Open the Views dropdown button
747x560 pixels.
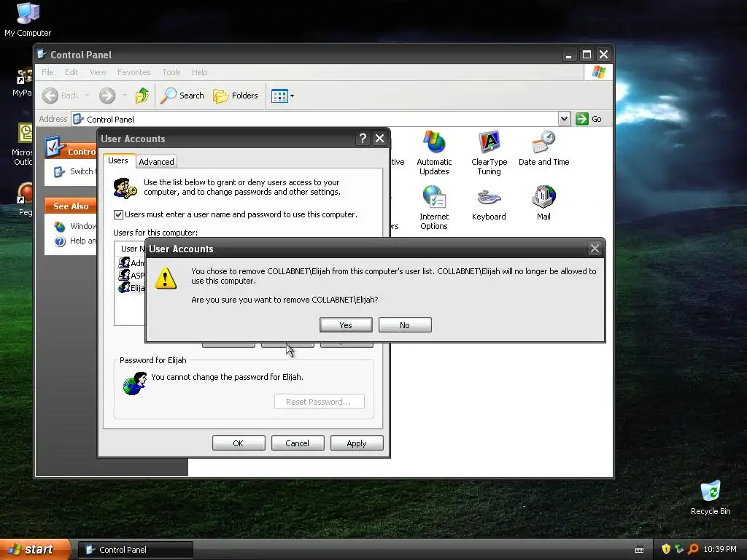(x=282, y=96)
